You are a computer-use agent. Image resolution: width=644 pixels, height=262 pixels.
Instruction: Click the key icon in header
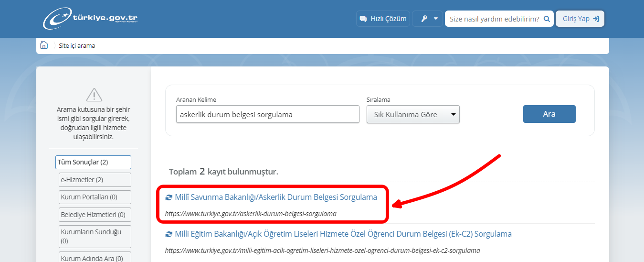(x=423, y=19)
